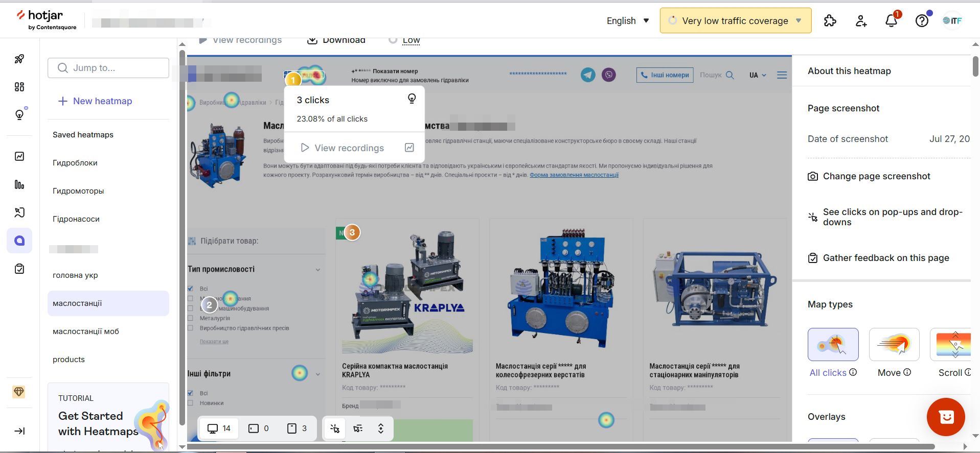980x453 pixels.
Task: Show the tablet device heatmap with 0 sessions
Action: click(259, 428)
